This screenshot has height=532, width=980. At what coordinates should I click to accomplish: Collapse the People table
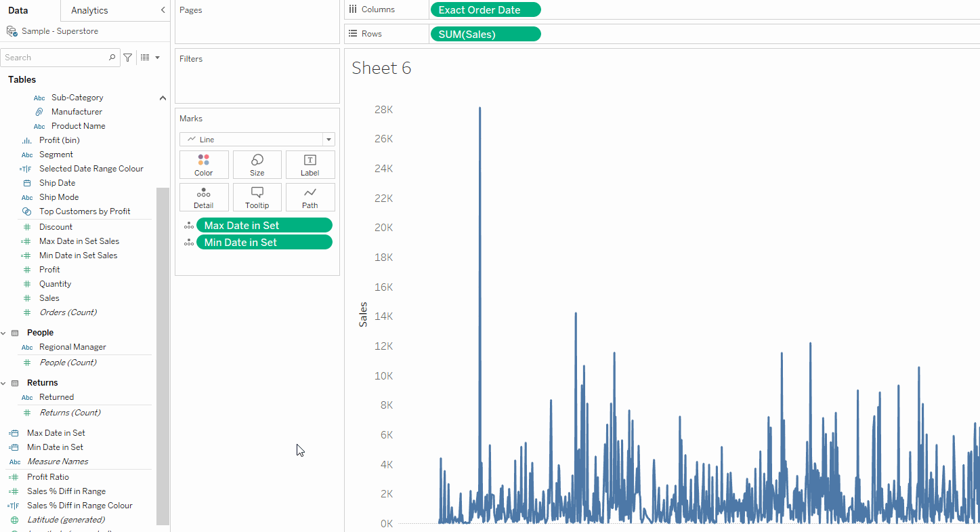tap(4, 333)
